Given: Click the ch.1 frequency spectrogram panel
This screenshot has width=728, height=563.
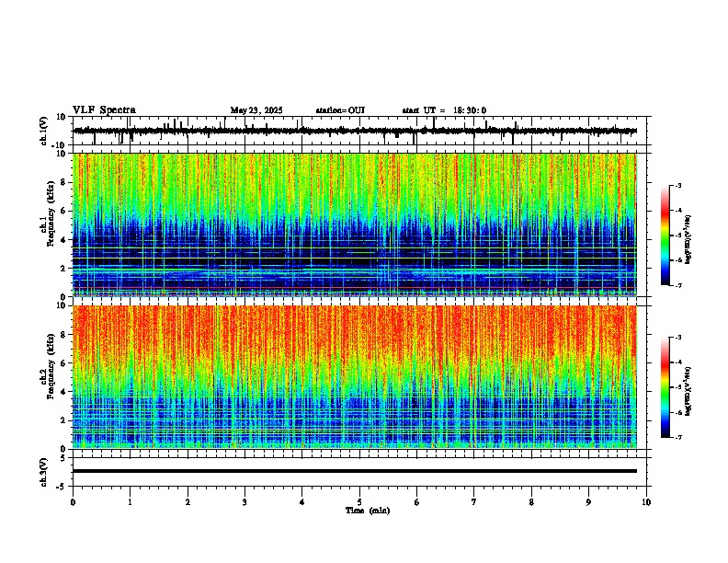Looking at the screenshot, I should [x=355, y=224].
